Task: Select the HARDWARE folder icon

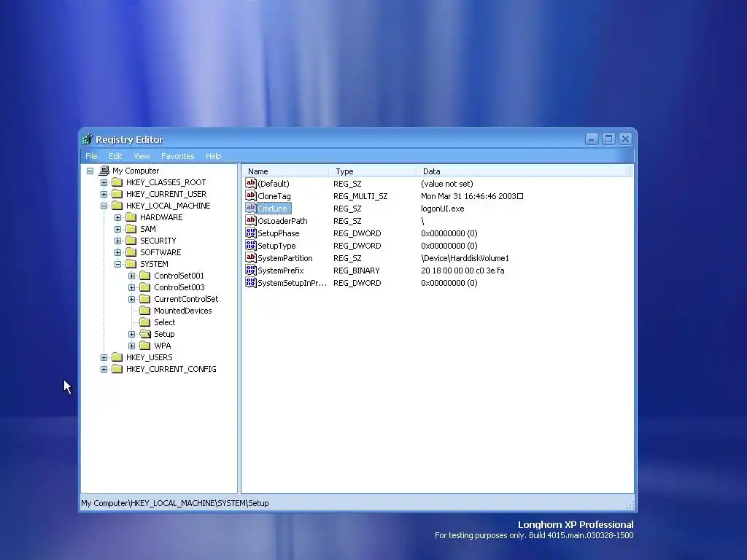Action: tap(131, 217)
